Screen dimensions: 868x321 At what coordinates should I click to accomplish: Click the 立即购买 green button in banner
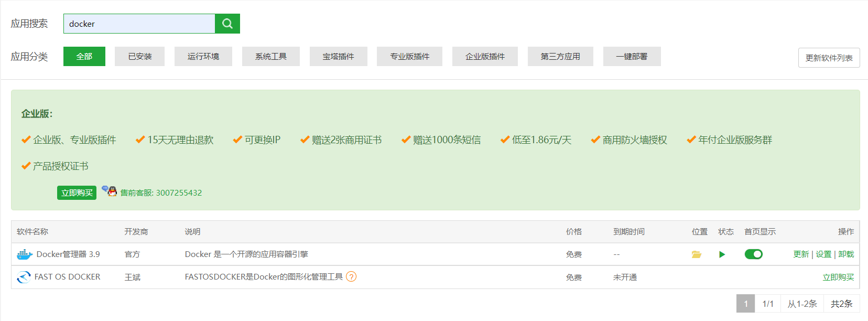(x=77, y=193)
